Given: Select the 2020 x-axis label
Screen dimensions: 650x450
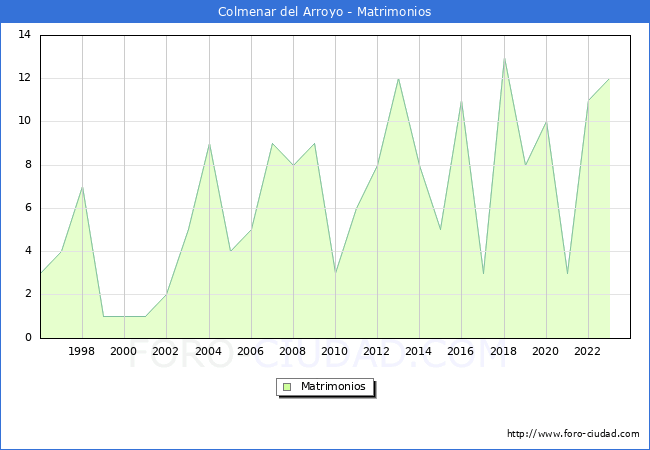Looking at the screenshot, I should click(546, 351).
